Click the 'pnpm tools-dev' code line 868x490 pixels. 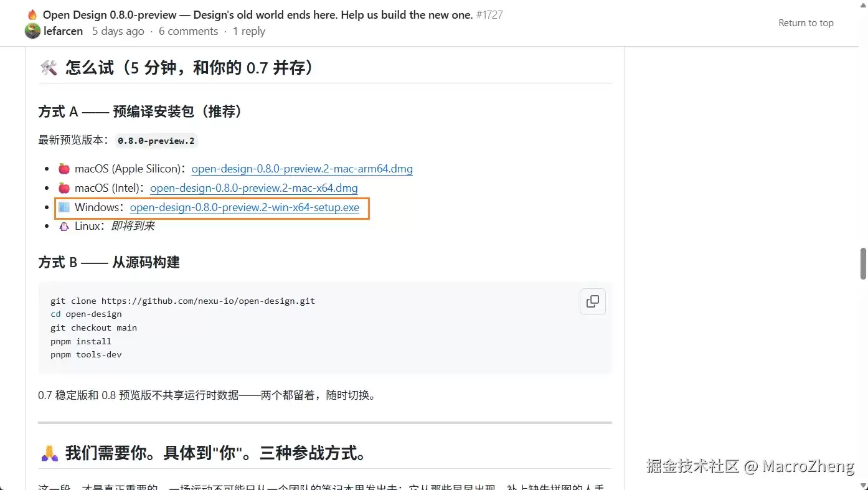point(86,355)
